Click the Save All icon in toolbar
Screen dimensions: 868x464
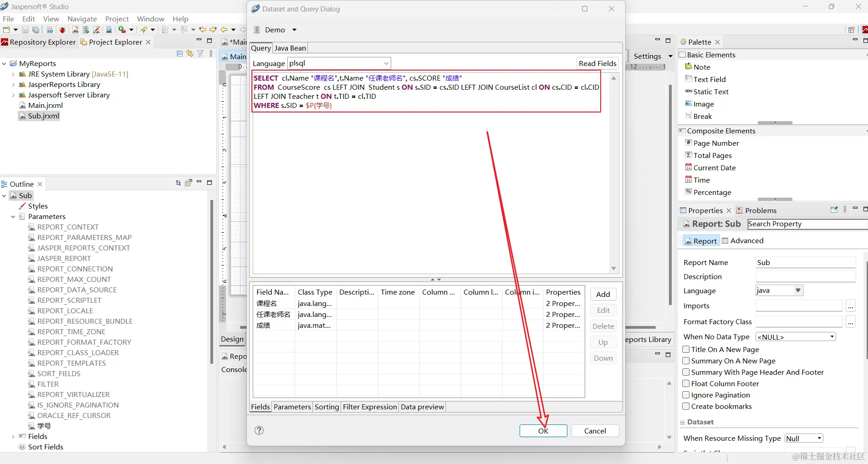[36, 30]
